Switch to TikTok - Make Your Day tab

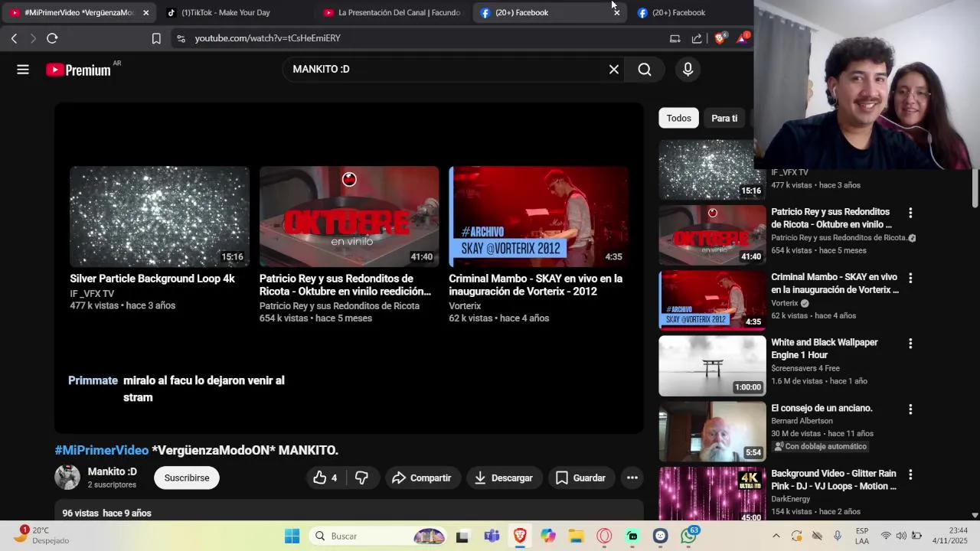coord(225,12)
